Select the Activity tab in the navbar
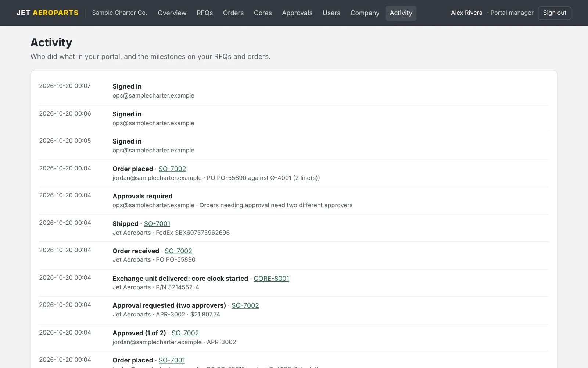The width and height of the screenshot is (588, 368). click(401, 13)
